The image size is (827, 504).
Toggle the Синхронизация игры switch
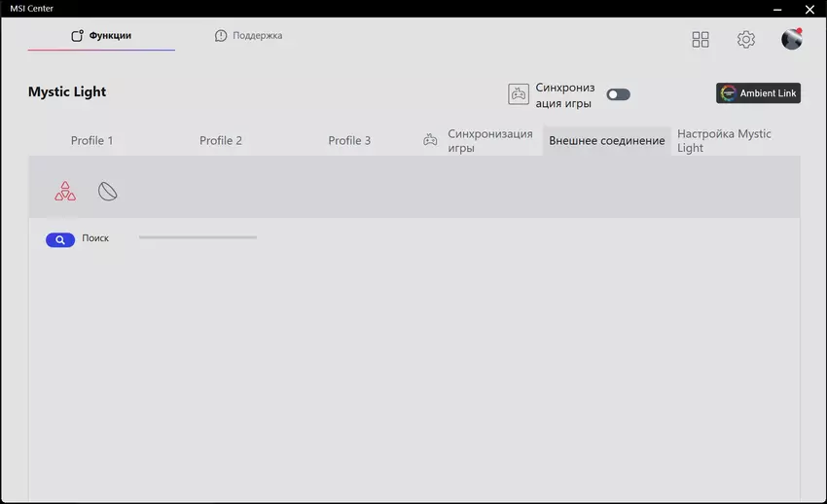(618, 94)
